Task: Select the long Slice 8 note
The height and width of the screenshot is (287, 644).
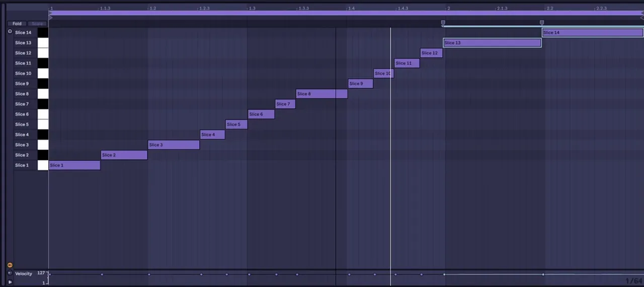Action: (x=321, y=94)
